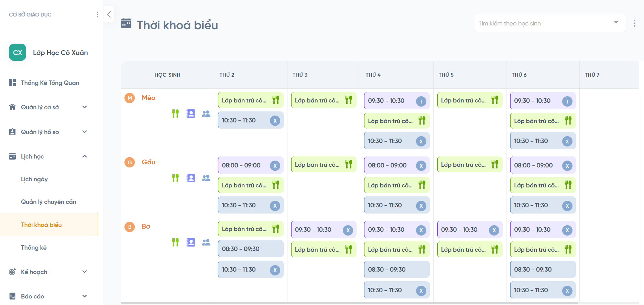644x305 pixels.
Task: Click the info icon on Mèo's Thứ 4 09:30 slot
Action: coord(421,101)
